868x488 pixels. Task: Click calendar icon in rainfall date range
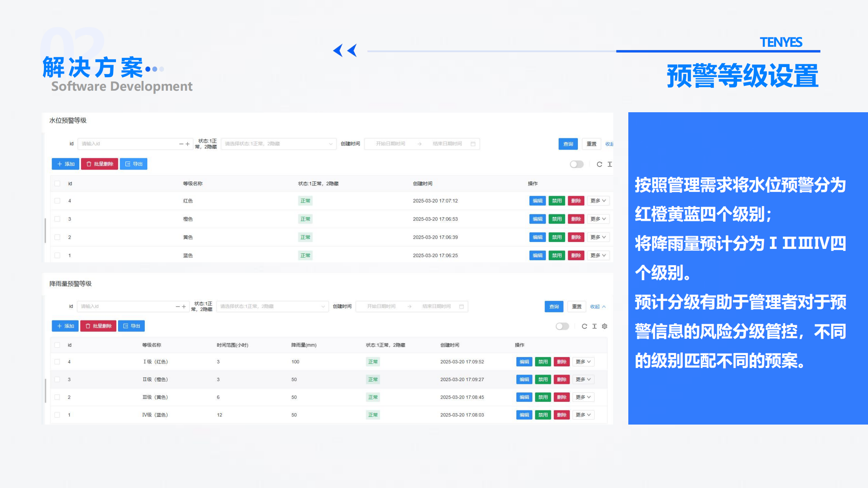[x=461, y=307]
